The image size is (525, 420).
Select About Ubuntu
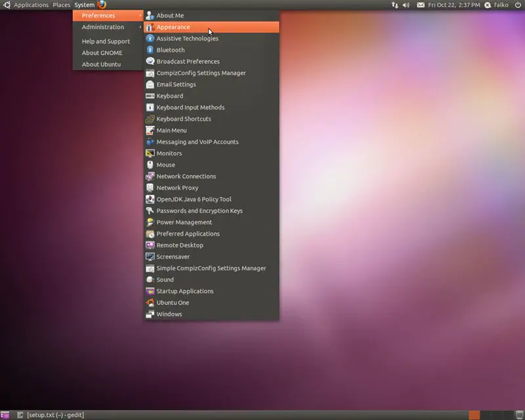pos(108,64)
